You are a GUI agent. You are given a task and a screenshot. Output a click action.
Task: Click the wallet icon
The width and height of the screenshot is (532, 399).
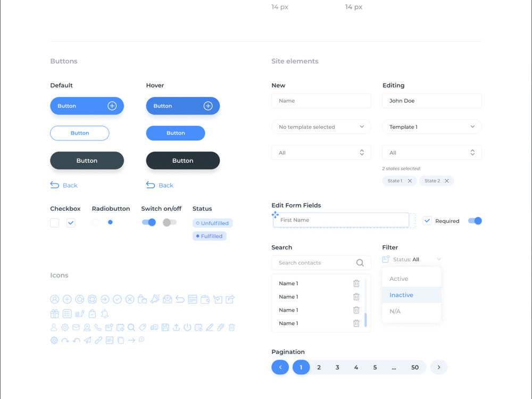pyautogui.click(x=205, y=299)
